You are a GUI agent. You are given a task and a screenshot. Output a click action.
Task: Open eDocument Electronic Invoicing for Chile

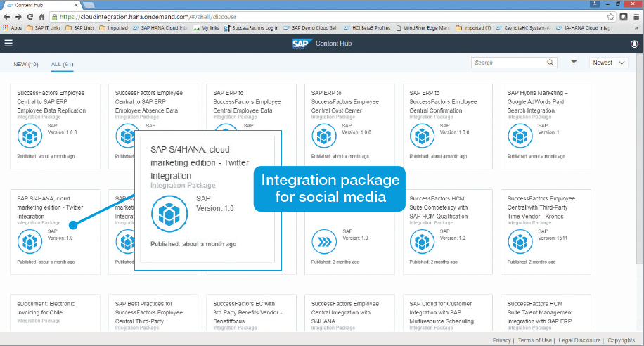pyautogui.click(x=46, y=308)
